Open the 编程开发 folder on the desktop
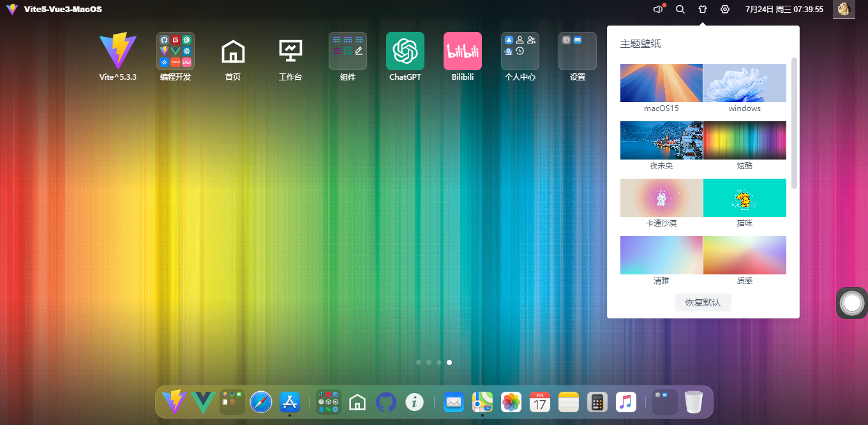 tap(175, 50)
